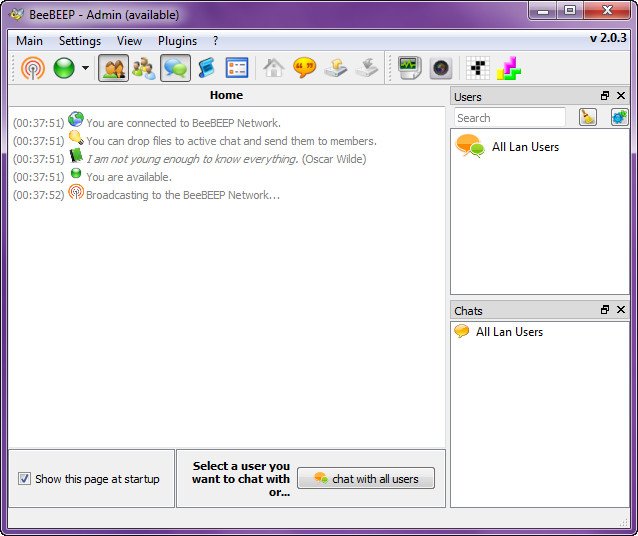Image resolution: width=638 pixels, height=536 pixels.
Task: Toggle the users panel toolbar button
Action: (114, 68)
